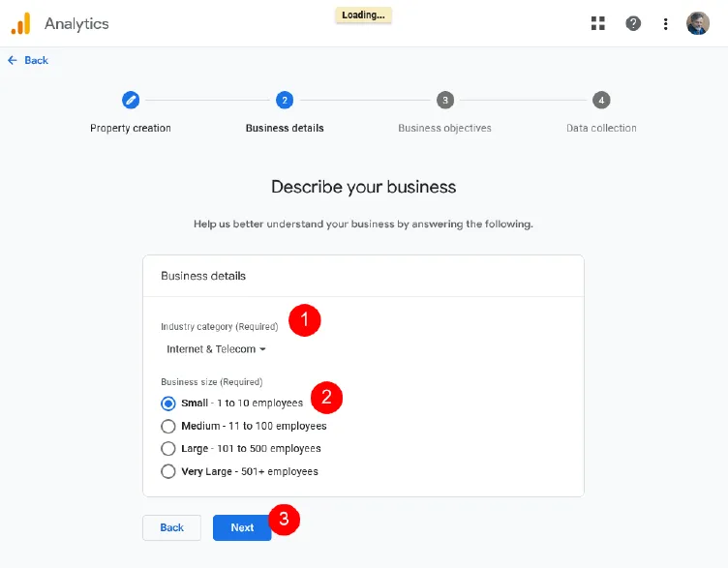The height and width of the screenshot is (568, 728).
Task: Click the step 4 Data collection circle
Action: [x=601, y=101]
